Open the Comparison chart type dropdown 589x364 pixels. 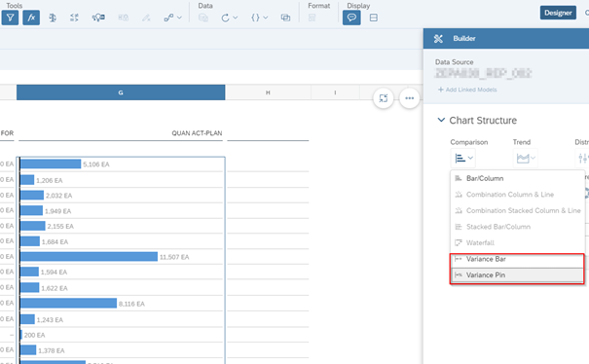click(x=463, y=158)
